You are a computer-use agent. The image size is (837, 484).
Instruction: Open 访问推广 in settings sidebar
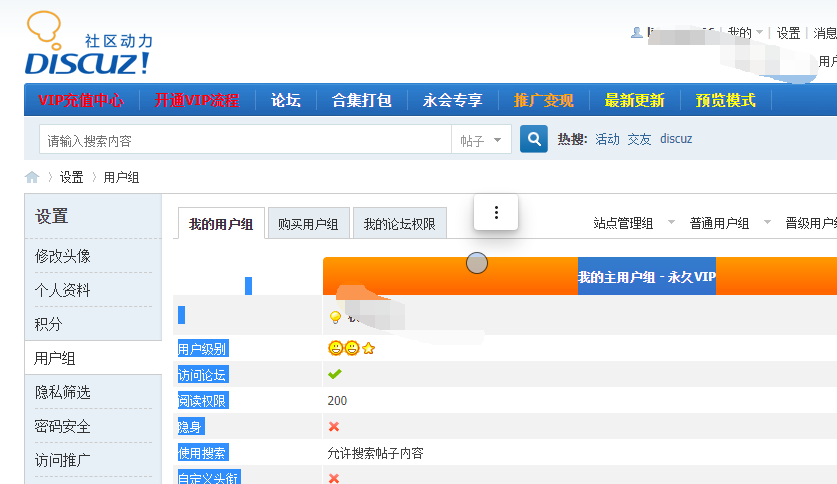coord(63,460)
